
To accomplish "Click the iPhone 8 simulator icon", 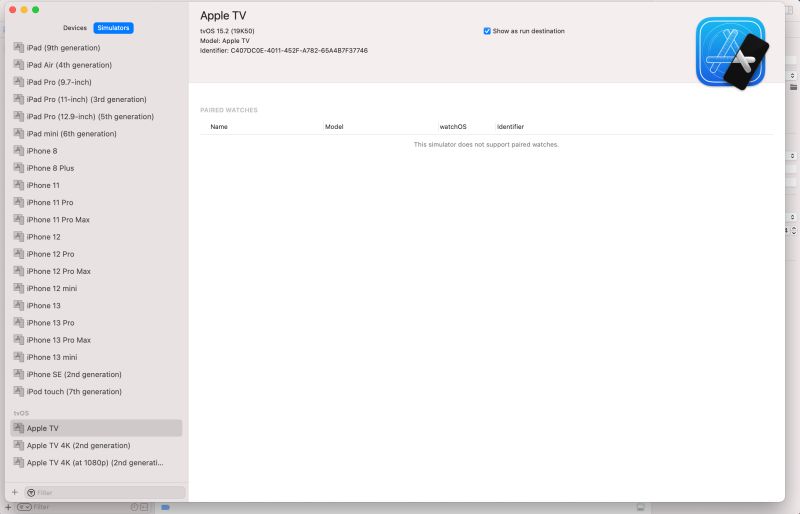I will coord(19,151).
